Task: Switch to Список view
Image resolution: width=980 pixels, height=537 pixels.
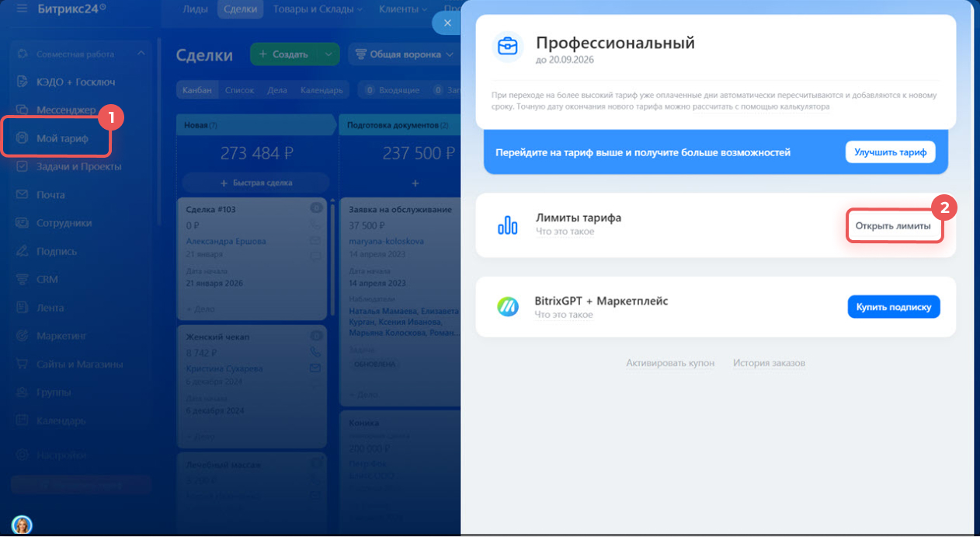Action: pyautogui.click(x=239, y=90)
